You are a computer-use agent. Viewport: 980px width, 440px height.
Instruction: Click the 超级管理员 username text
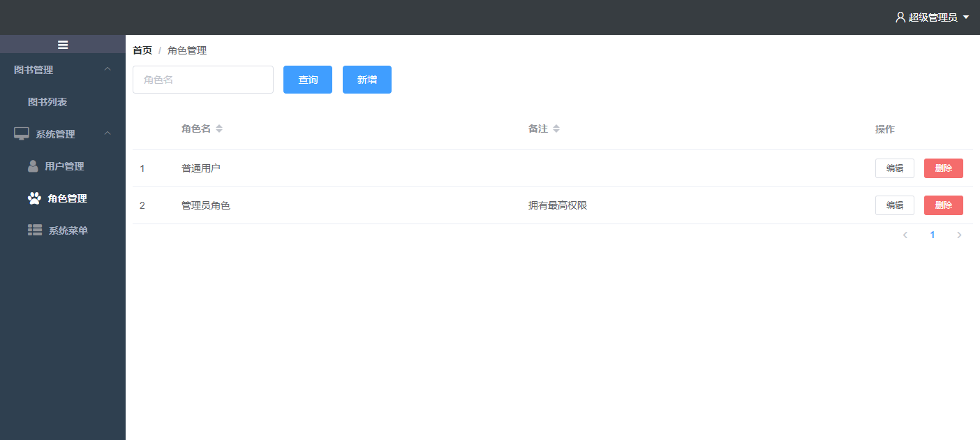point(933,17)
